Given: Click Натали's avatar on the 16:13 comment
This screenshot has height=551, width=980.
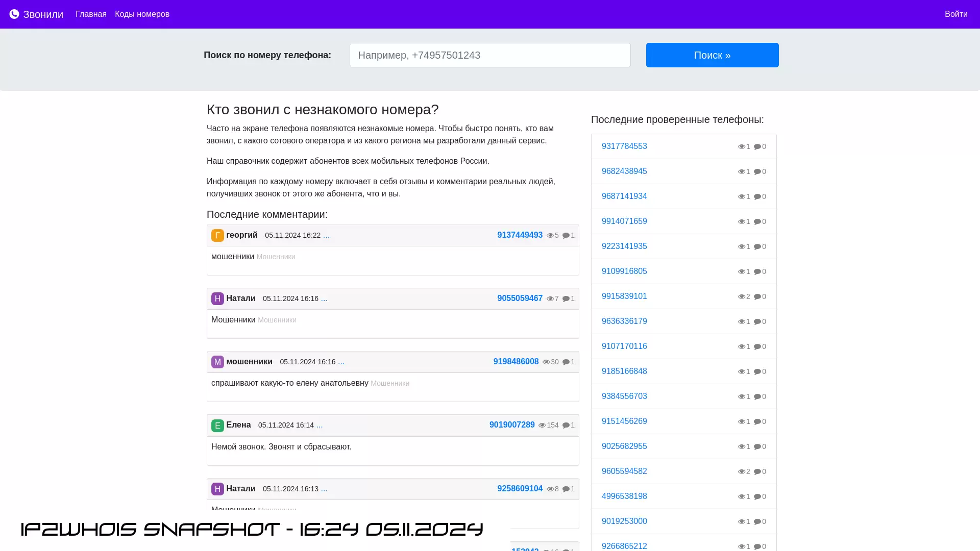Looking at the screenshot, I should coord(217,489).
